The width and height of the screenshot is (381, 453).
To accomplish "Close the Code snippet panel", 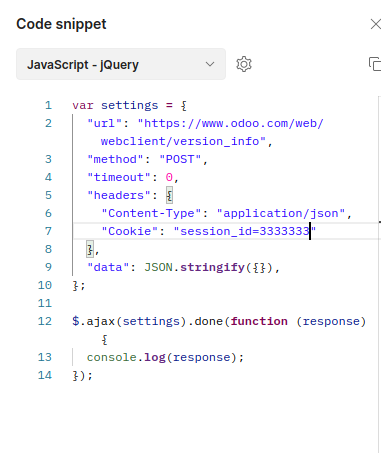I will pyautogui.click(x=376, y=24).
